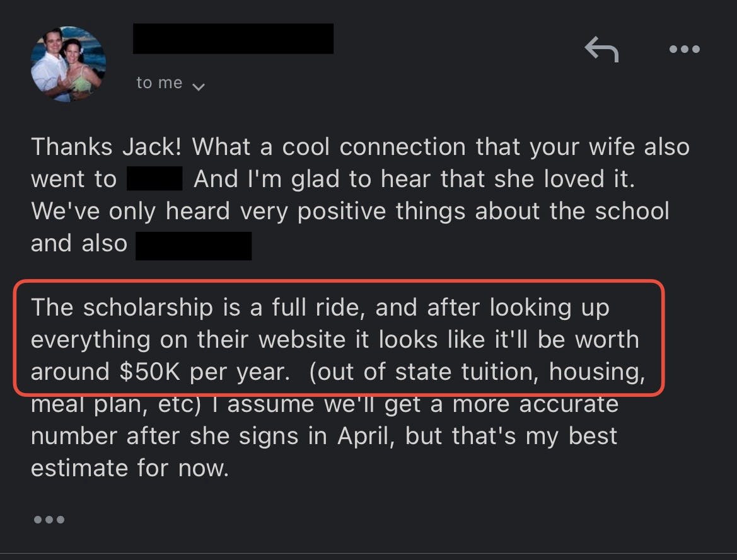This screenshot has width=737, height=560.
Task: Click the 'to me' label
Action: click(158, 82)
